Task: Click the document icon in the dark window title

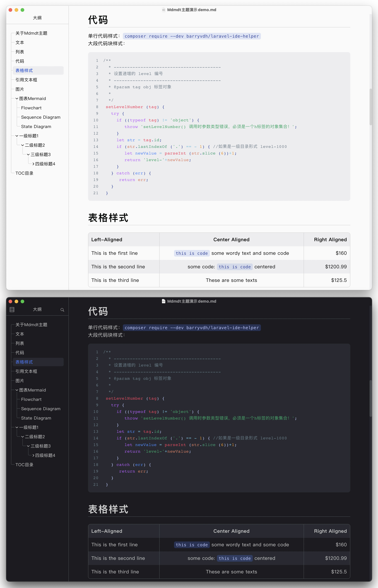Action: coord(163,301)
